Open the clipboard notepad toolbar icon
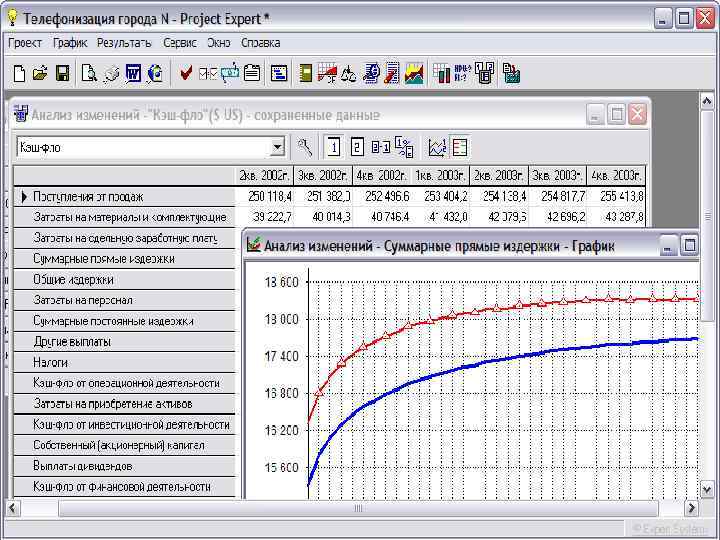720x540 pixels. click(x=252, y=73)
